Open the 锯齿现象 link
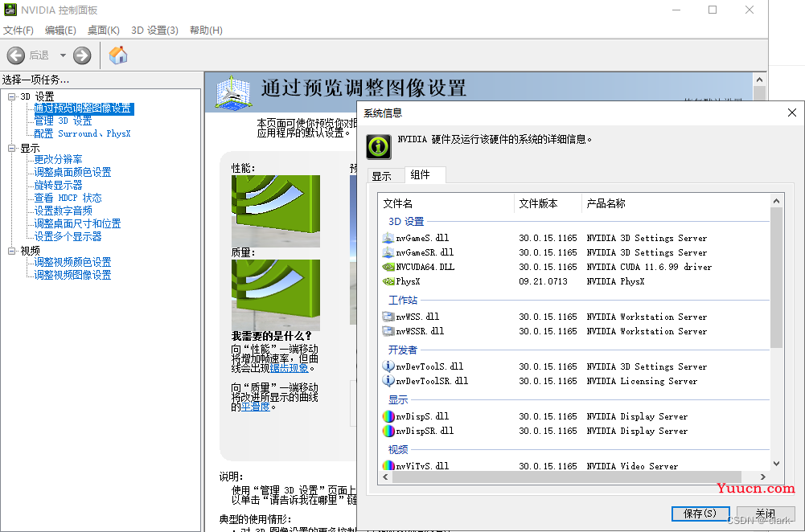The image size is (805, 532). click(289, 368)
